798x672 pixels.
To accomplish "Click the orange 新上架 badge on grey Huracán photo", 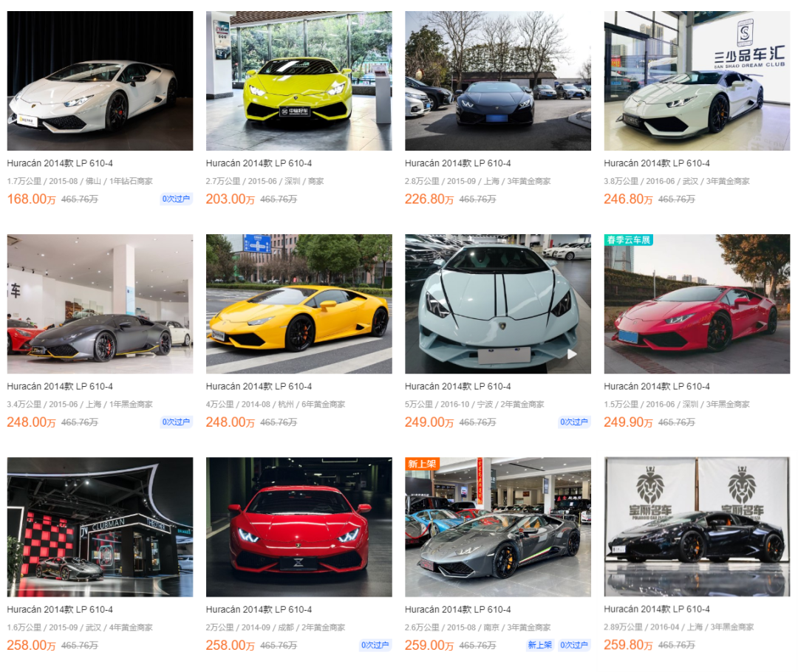I will pyautogui.click(x=422, y=464).
